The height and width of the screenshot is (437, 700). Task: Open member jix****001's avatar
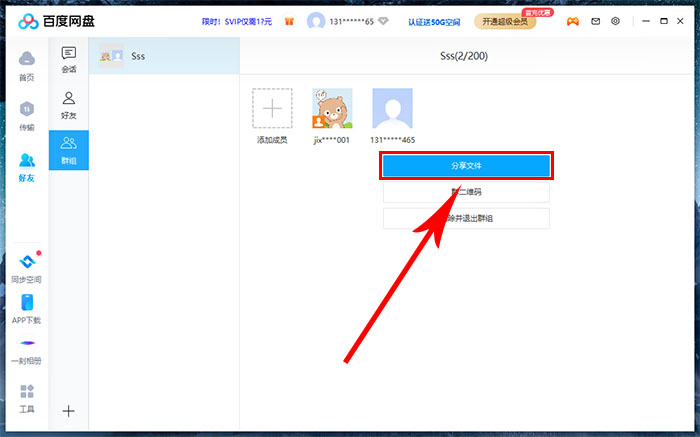point(332,108)
